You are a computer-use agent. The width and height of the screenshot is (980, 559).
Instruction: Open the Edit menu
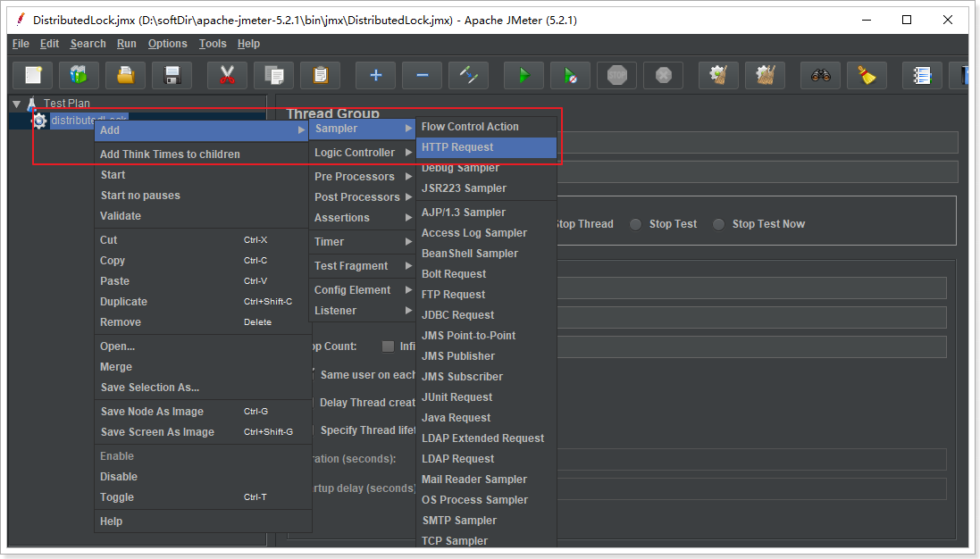click(49, 44)
